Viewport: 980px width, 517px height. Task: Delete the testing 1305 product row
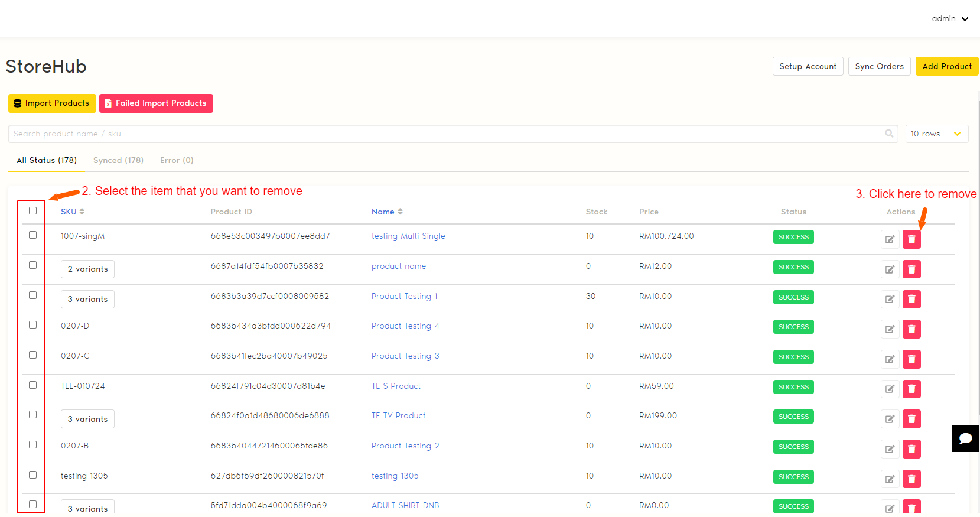(x=911, y=479)
